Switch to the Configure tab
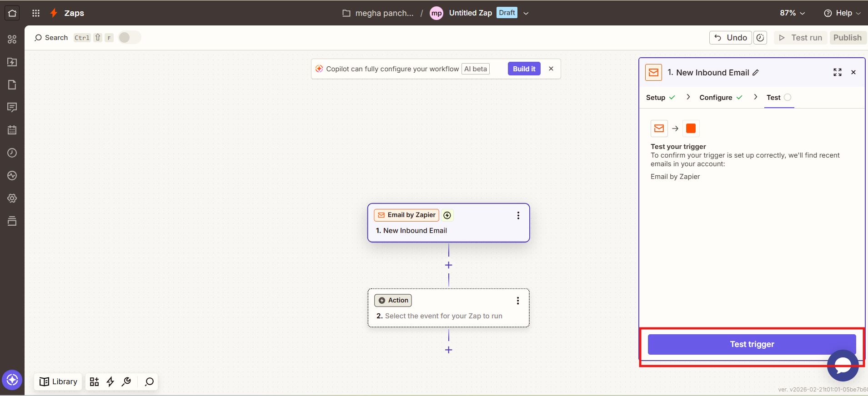 pyautogui.click(x=716, y=98)
